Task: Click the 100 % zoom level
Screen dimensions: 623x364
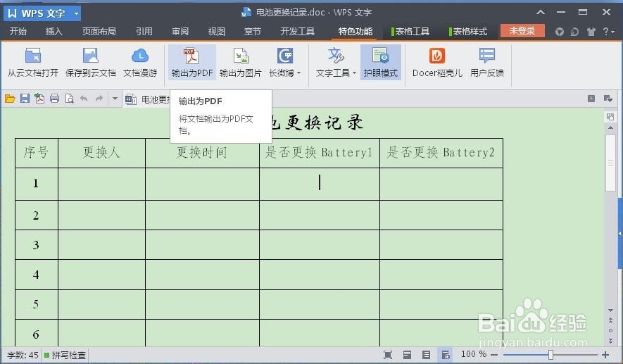Action: click(474, 354)
